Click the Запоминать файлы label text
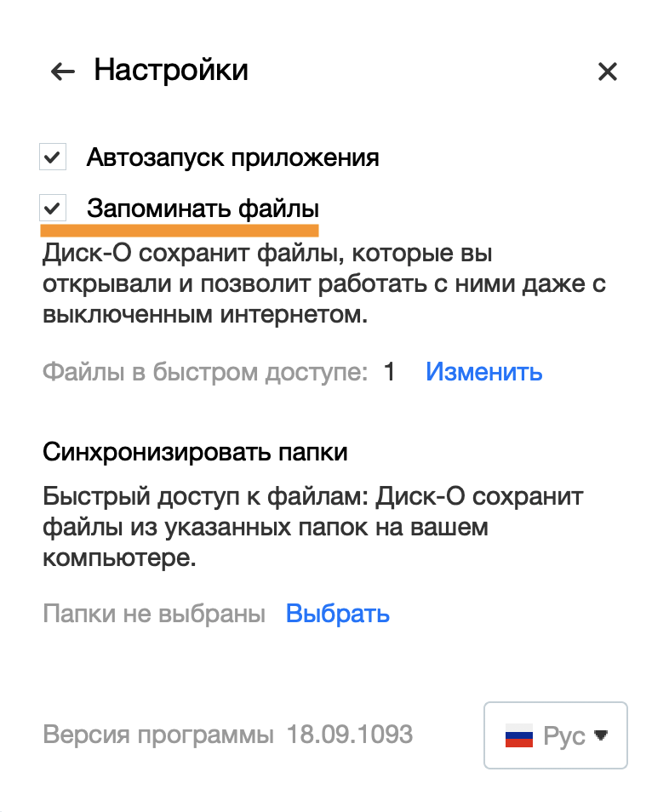The image size is (669, 812). point(203,209)
